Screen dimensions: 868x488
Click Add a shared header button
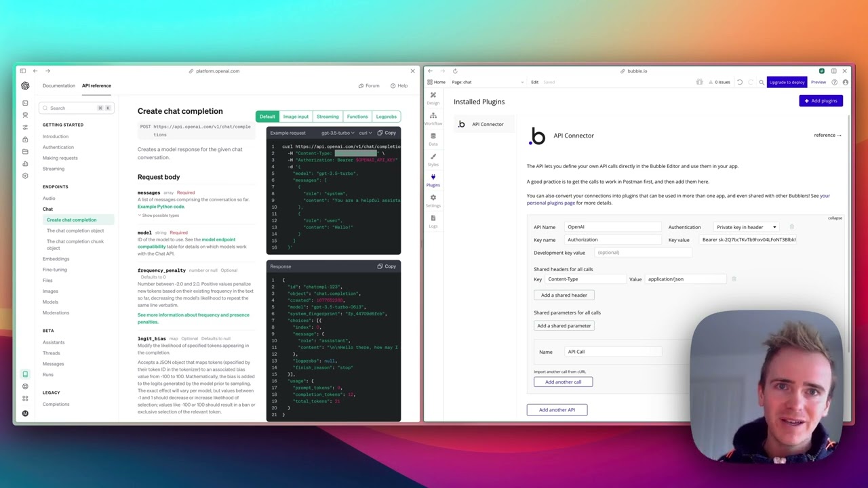pos(564,295)
